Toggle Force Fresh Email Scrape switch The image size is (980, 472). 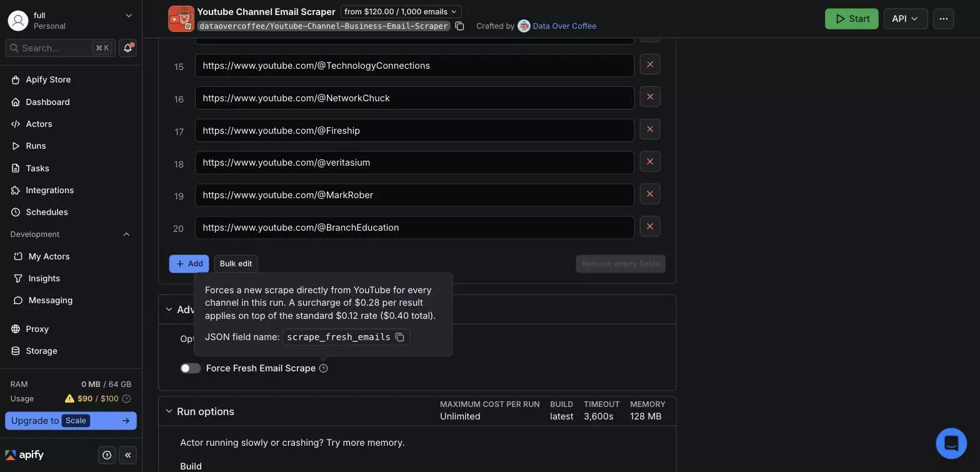(x=191, y=368)
